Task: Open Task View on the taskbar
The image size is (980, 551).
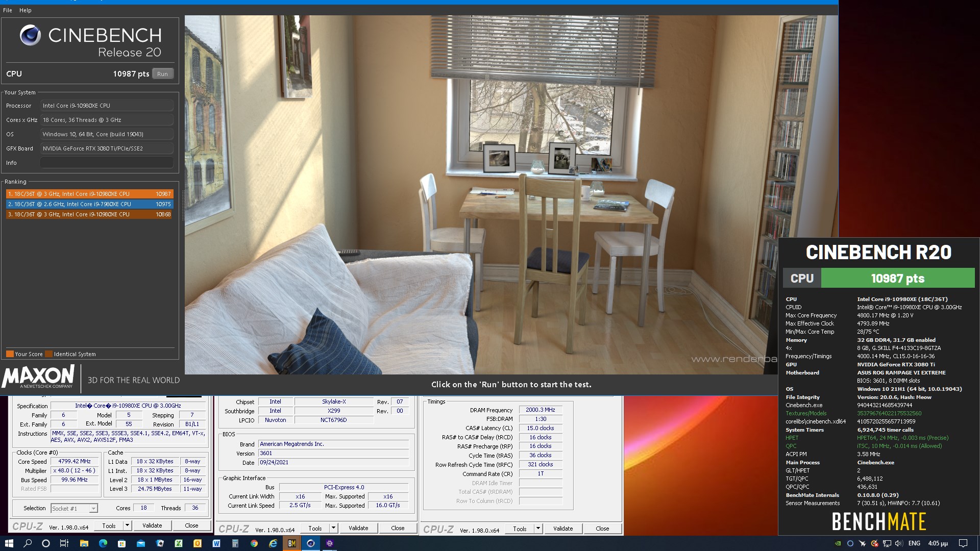Action: (64, 543)
